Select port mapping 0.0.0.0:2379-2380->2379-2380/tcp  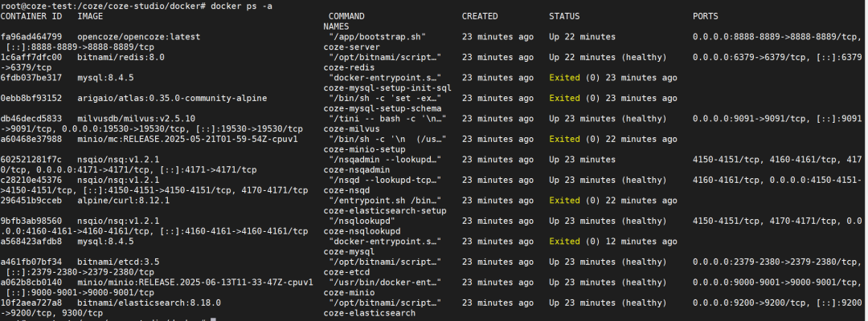pyautogui.click(x=777, y=262)
